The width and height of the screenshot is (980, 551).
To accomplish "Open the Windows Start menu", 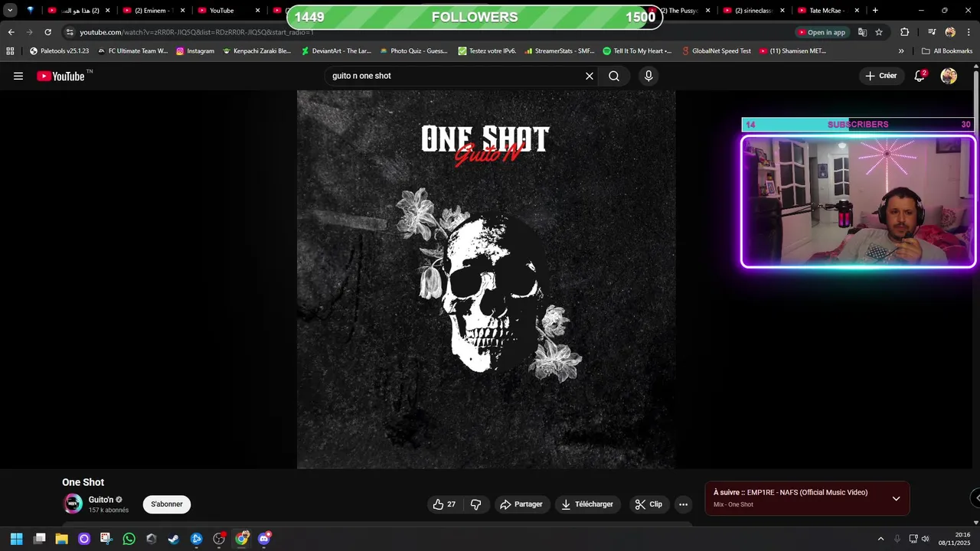I will point(16,539).
